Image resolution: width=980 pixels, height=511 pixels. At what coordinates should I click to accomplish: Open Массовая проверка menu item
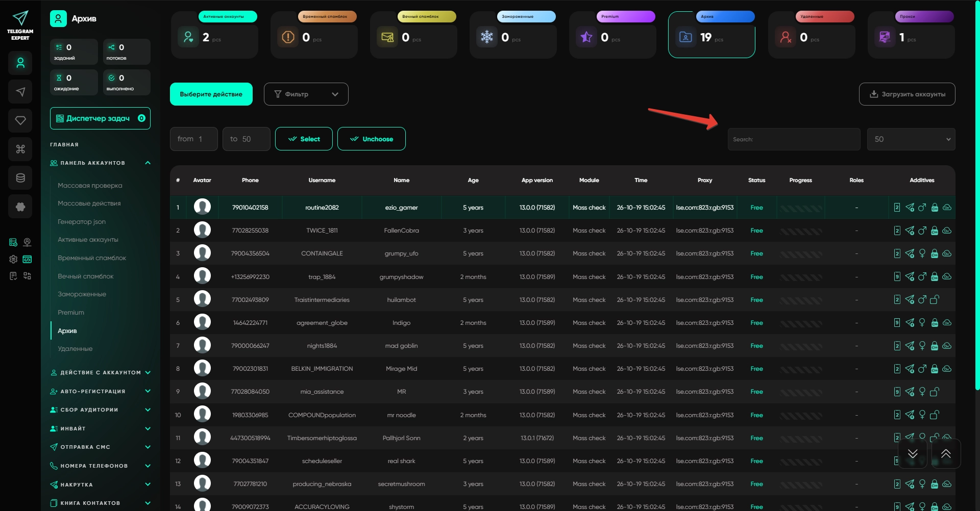[x=90, y=186]
